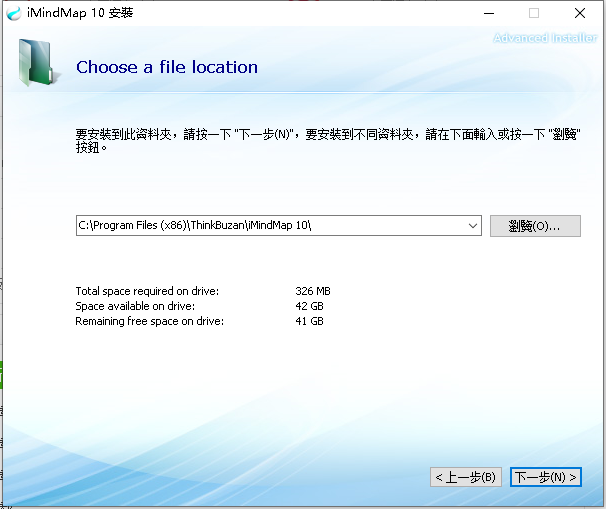606x509 pixels.
Task: Click the "Space available on drive" label
Action: pyautogui.click(x=135, y=306)
